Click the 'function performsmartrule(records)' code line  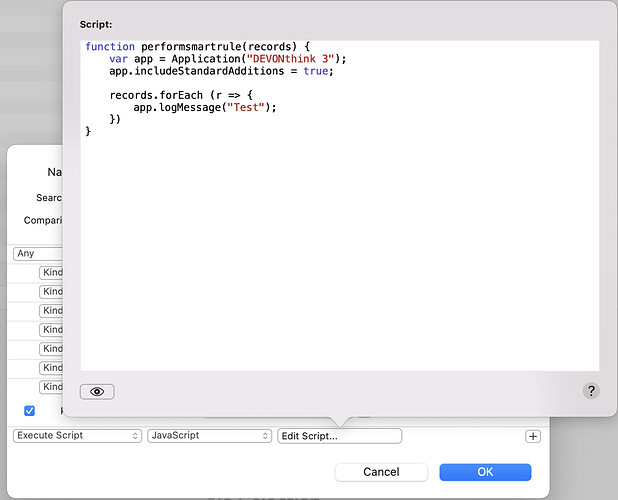coord(198,46)
